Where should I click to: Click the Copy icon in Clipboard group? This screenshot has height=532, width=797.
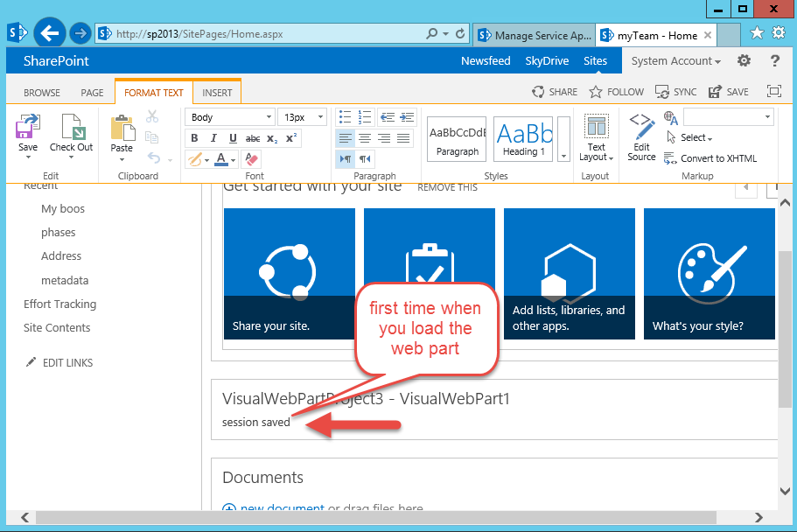click(151, 136)
